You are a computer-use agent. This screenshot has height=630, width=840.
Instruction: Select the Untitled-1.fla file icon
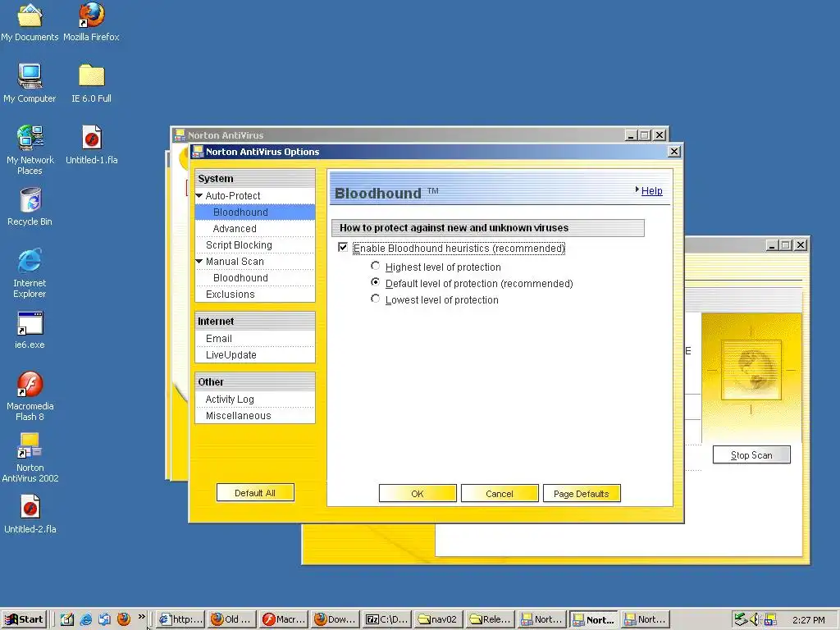(92, 144)
